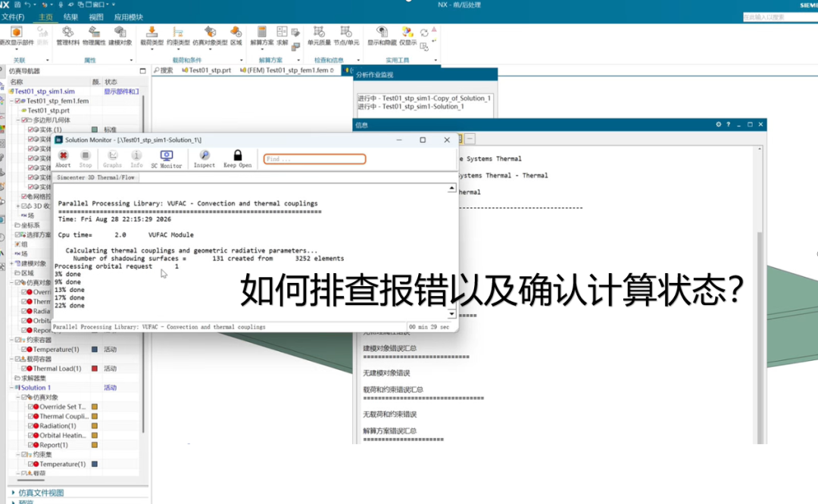Select (FEM) Test01_stp_fem1.fem document tab
Image resolution: width=818 pixels, height=504 pixels.
[287, 70]
